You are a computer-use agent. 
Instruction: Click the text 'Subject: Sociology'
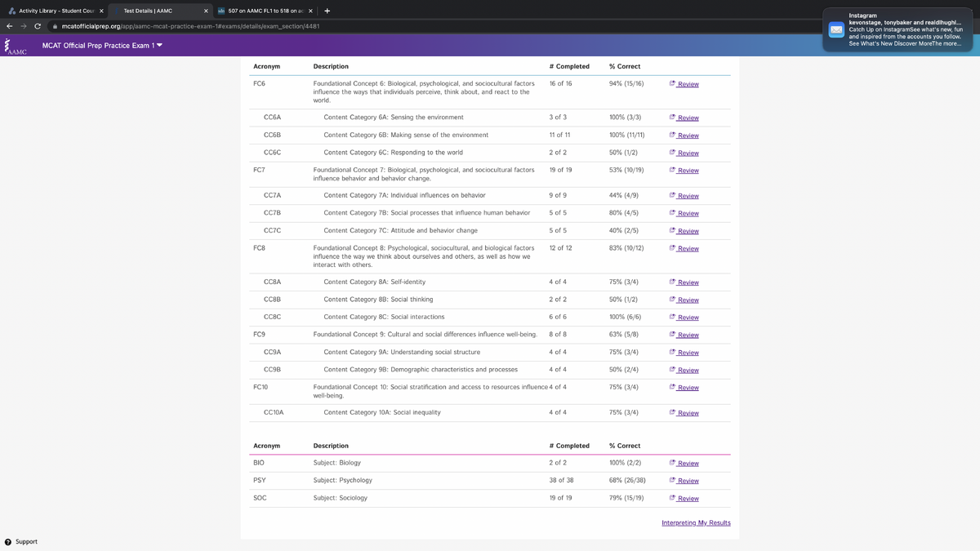pyautogui.click(x=341, y=498)
